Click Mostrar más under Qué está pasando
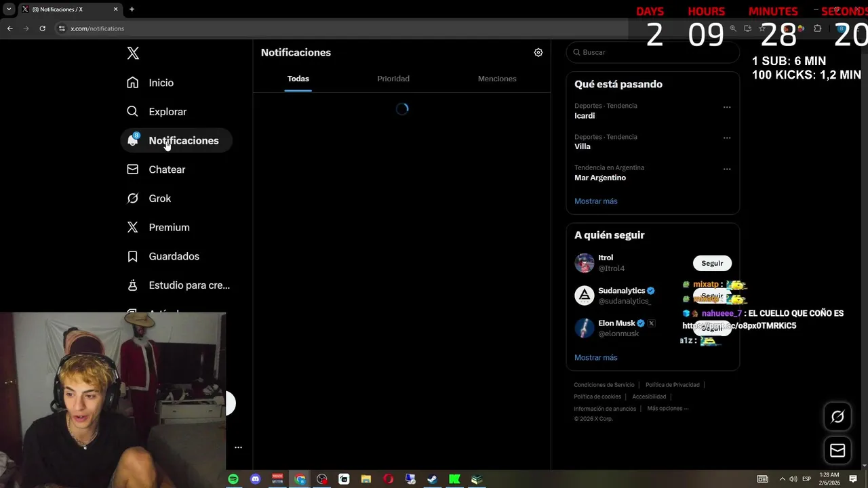Viewport: 868px width, 488px height. click(596, 201)
